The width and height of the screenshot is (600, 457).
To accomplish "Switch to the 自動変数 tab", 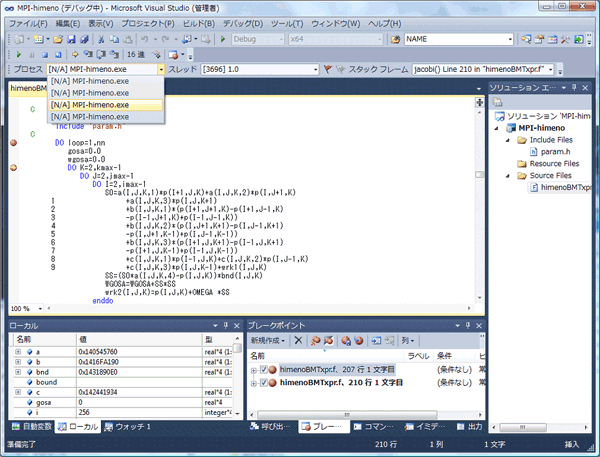I will pos(32,427).
